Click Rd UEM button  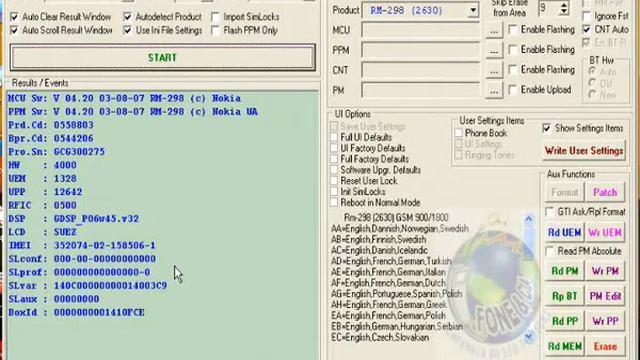564,233
